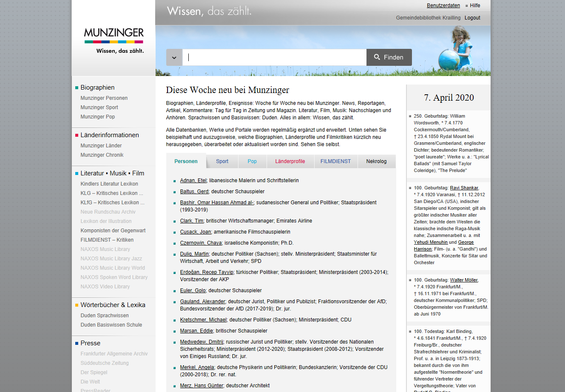Viewport: 565px width, 392px height.
Task: Switch to the Länderprofile tab
Action: [x=290, y=161]
